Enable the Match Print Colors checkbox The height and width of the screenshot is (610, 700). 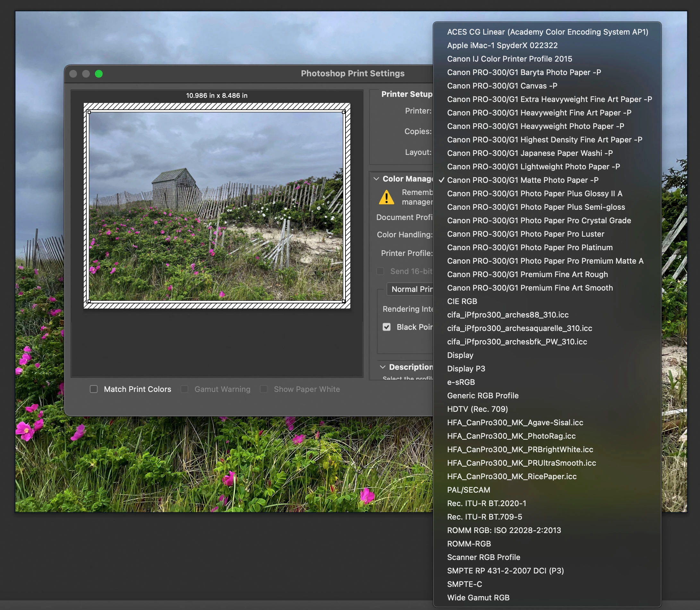click(x=94, y=389)
